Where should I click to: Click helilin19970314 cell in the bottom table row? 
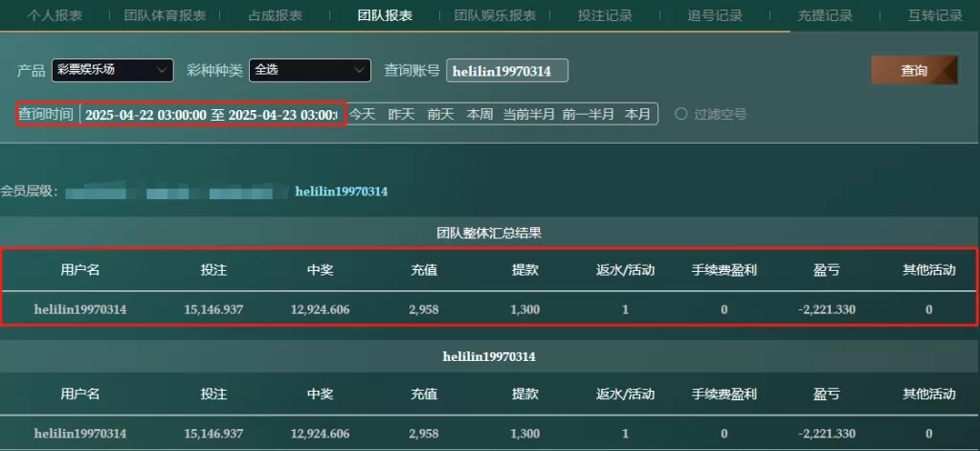pyautogui.click(x=80, y=434)
